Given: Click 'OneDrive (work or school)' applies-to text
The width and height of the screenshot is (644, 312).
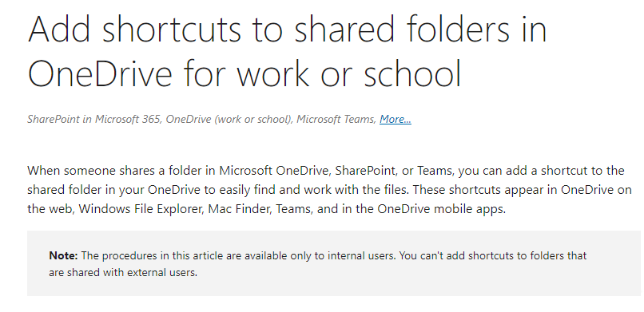Looking at the screenshot, I should [229, 120].
